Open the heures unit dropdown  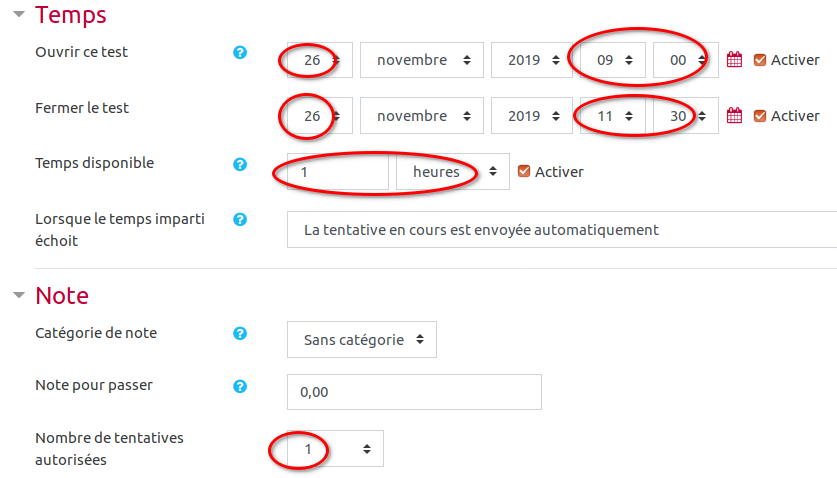pyautogui.click(x=452, y=171)
